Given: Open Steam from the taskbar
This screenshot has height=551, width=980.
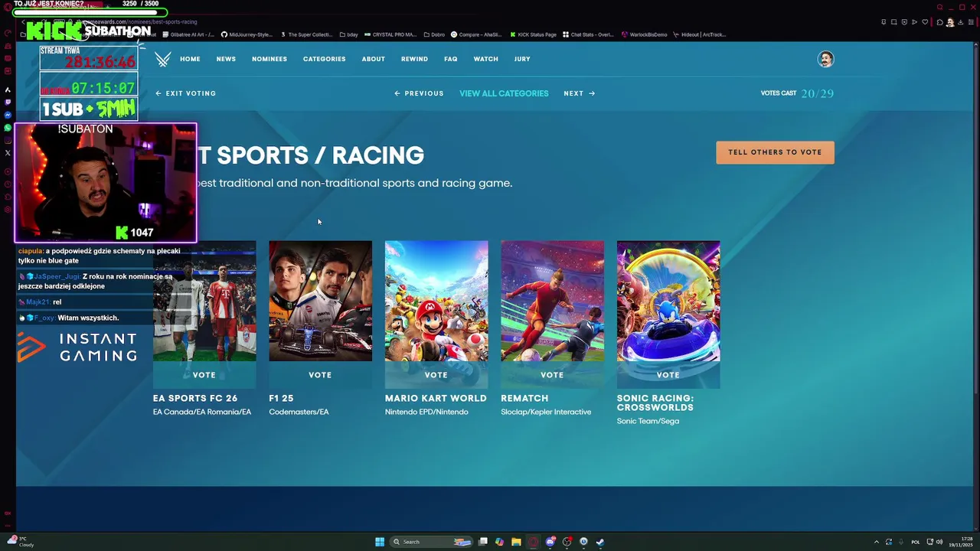Looking at the screenshot, I should point(600,542).
